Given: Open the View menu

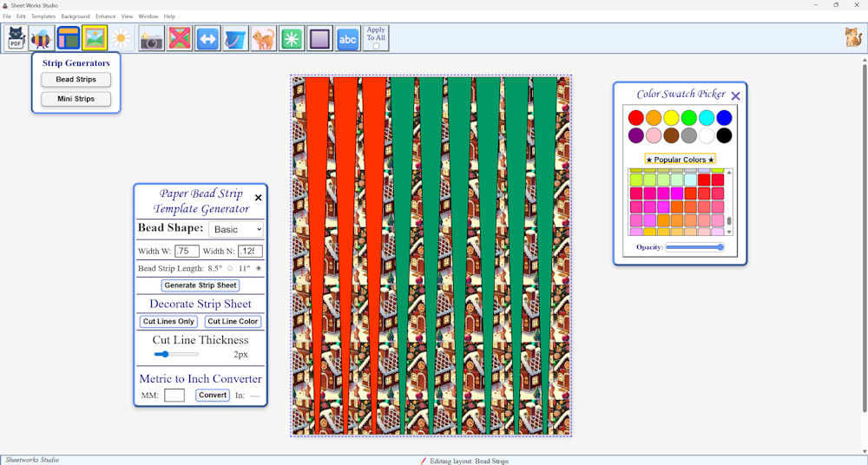Looking at the screenshot, I should click(127, 16).
